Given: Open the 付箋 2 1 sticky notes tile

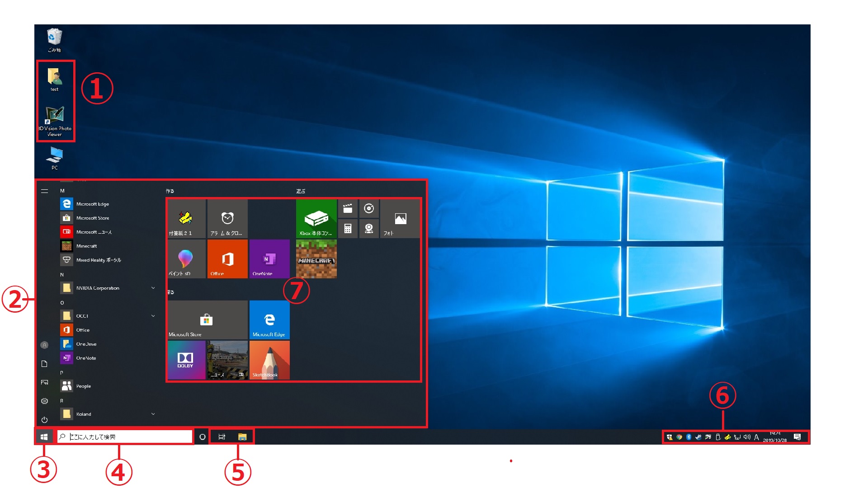Looking at the screenshot, I should tap(186, 219).
